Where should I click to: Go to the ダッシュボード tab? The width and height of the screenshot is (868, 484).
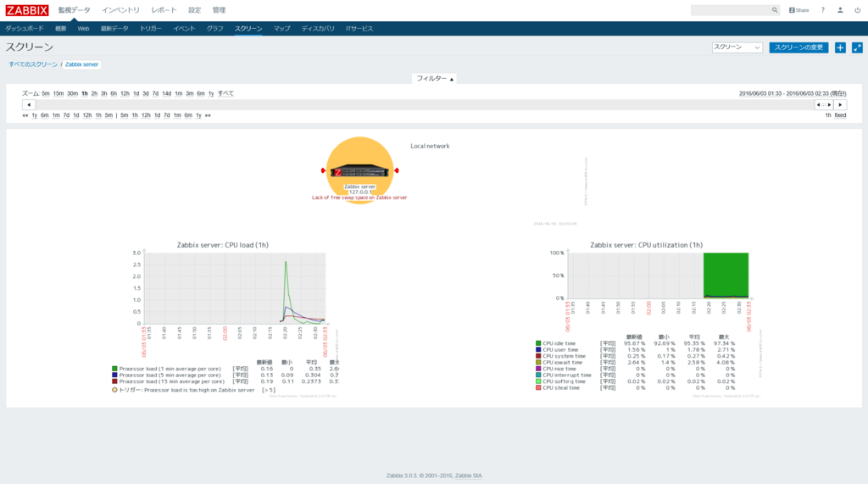point(25,28)
